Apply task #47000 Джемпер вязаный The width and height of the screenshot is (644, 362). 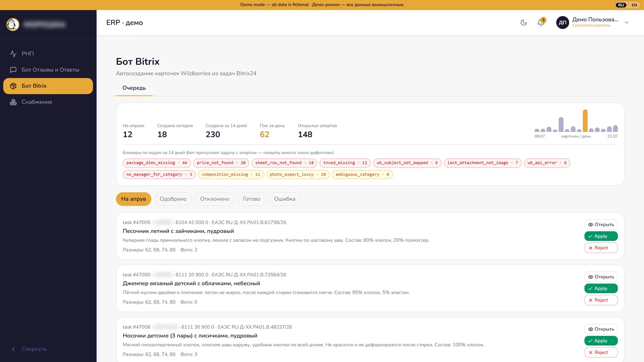click(601, 288)
